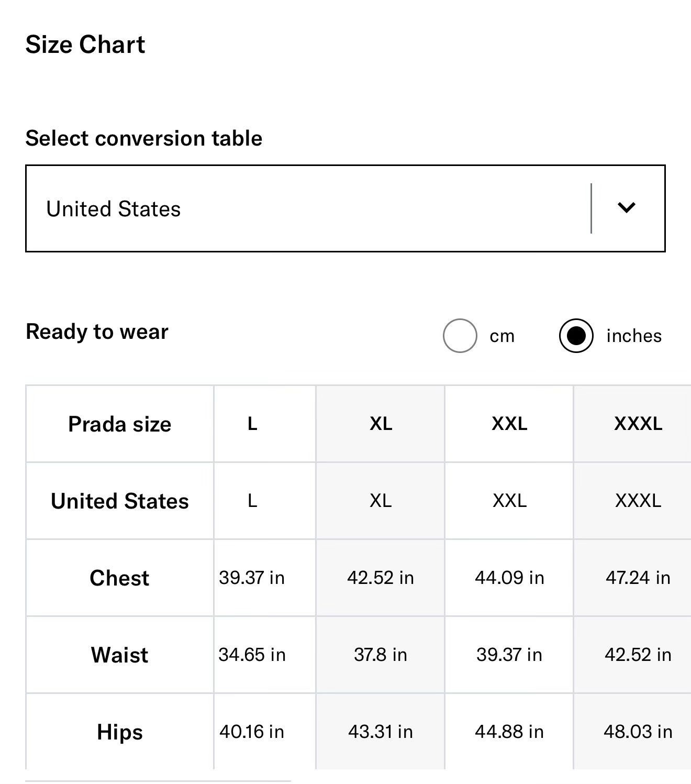Screen dimensions: 691x784
Task: Click the XL Prada size column header
Action: 381,424
